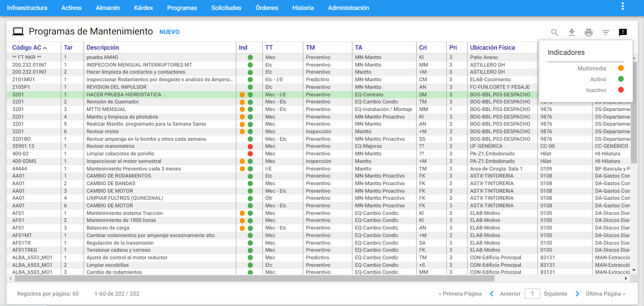Open the Programas menu
The height and width of the screenshot is (306, 644).
click(182, 8)
